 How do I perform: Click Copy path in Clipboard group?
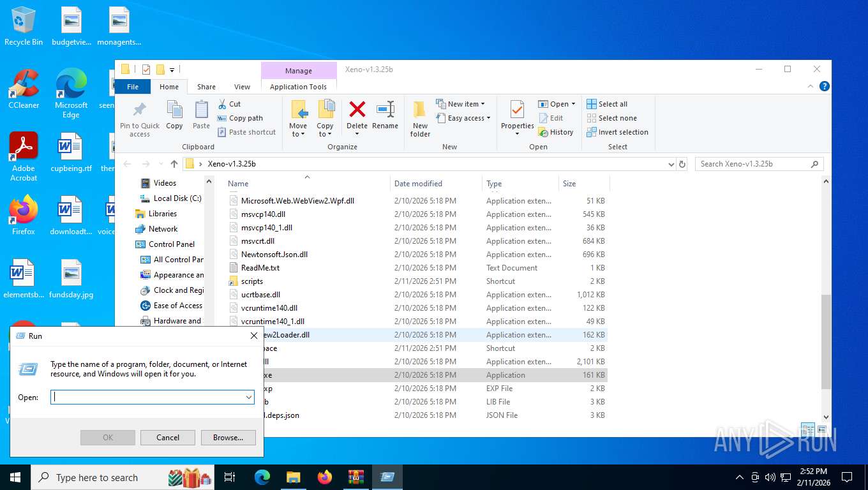pyautogui.click(x=240, y=118)
